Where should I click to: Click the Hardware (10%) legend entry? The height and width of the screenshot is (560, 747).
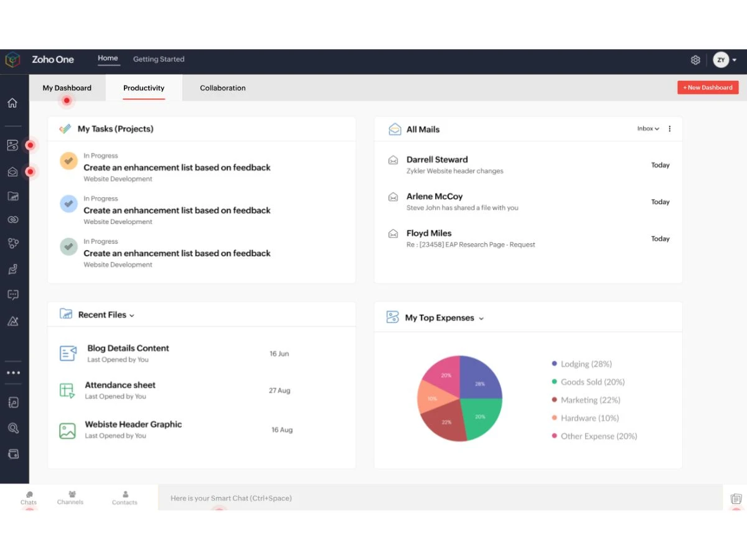point(585,418)
